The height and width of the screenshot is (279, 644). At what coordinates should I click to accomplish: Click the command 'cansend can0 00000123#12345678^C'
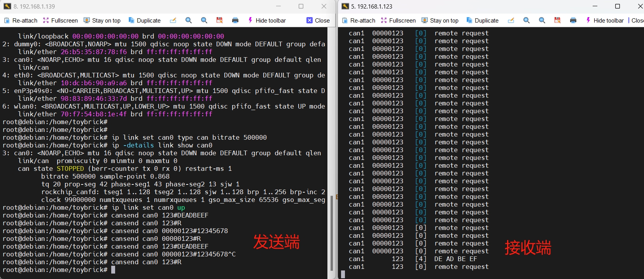(173, 254)
